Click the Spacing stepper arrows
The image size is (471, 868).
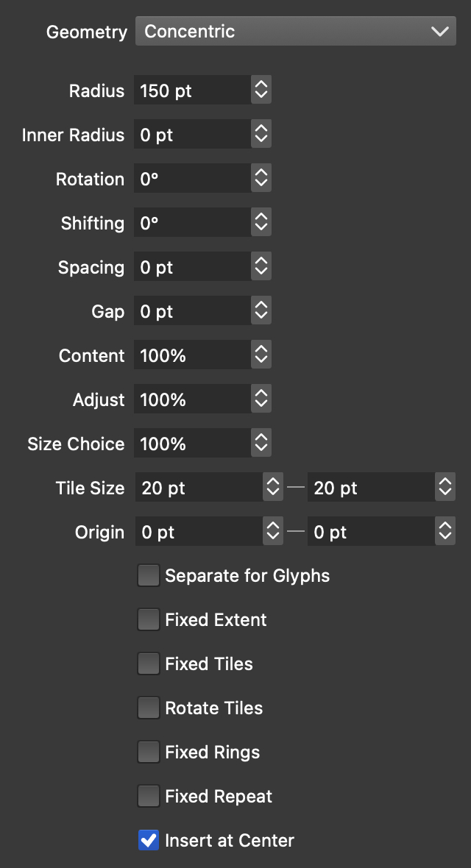pyautogui.click(x=261, y=267)
